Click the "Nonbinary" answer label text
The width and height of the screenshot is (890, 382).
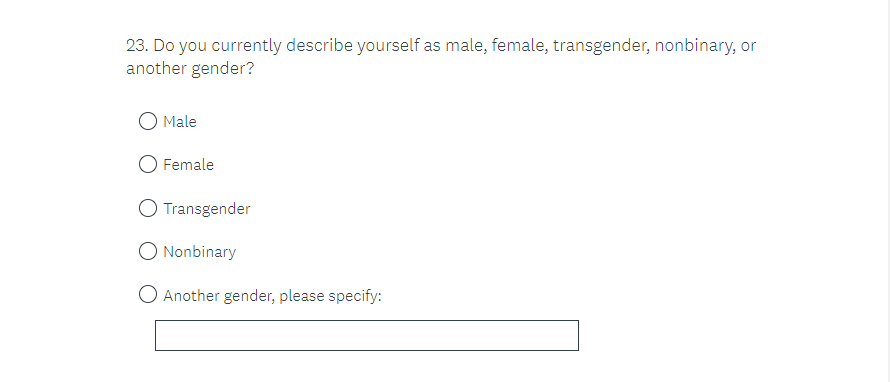tap(199, 252)
